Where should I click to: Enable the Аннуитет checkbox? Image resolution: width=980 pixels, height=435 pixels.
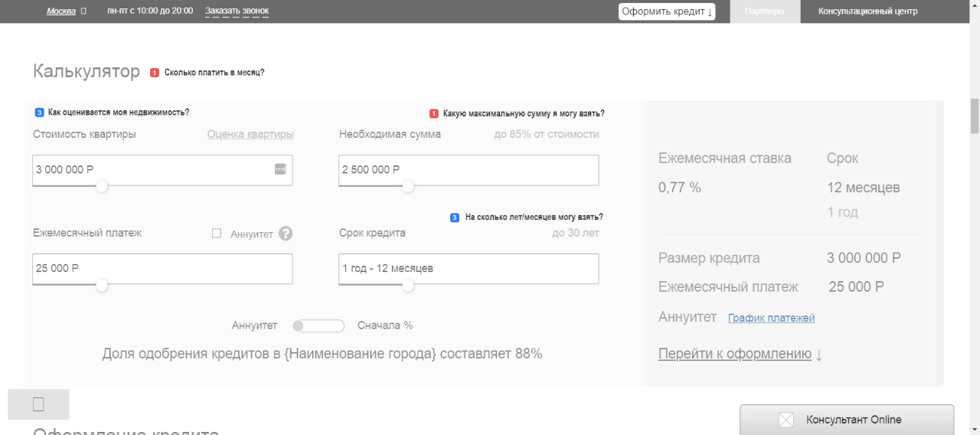[217, 234]
